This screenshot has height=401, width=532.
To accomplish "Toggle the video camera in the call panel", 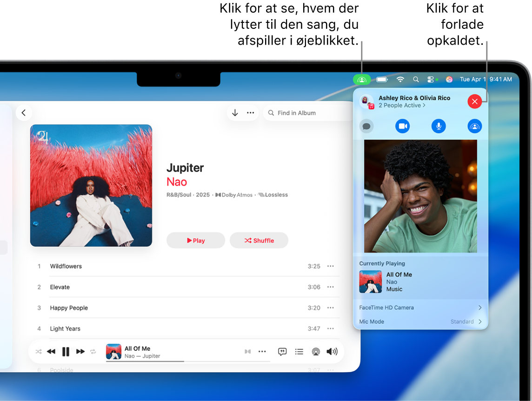I will pos(403,126).
